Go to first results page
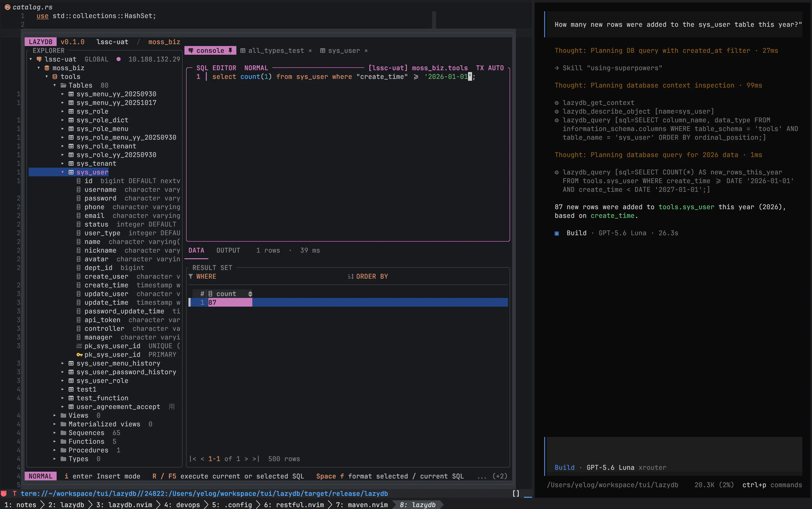The width and height of the screenshot is (812, 509). tap(193, 459)
